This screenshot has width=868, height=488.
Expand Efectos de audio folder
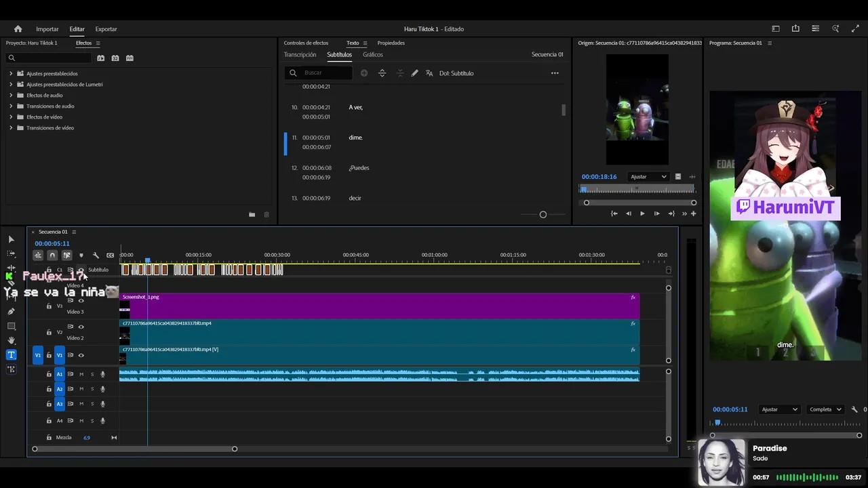11,96
